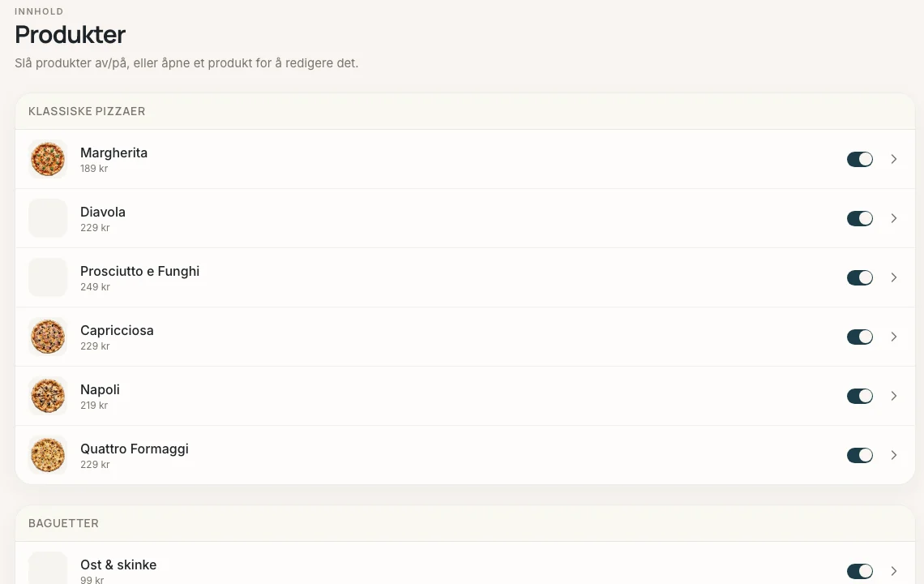924x584 pixels.
Task: Disable the Margherita product toggle
Action: pyautogui.click(x=860, y=159)
